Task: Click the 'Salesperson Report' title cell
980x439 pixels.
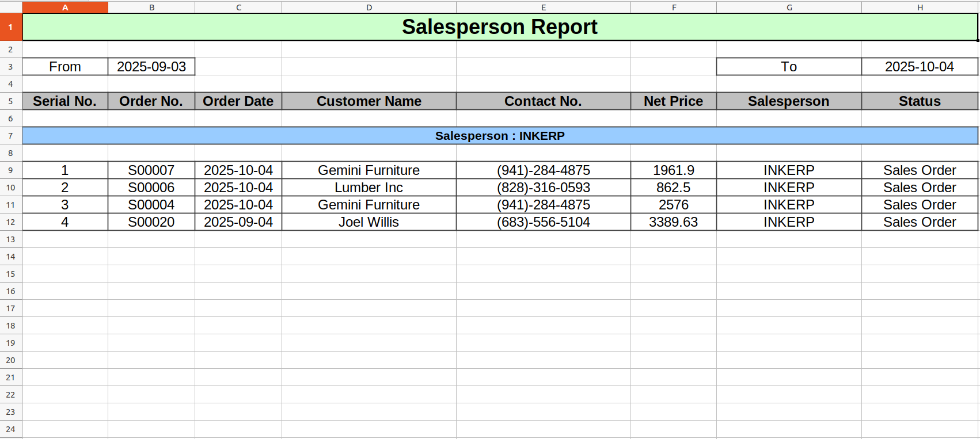Action: click(500, 27)
